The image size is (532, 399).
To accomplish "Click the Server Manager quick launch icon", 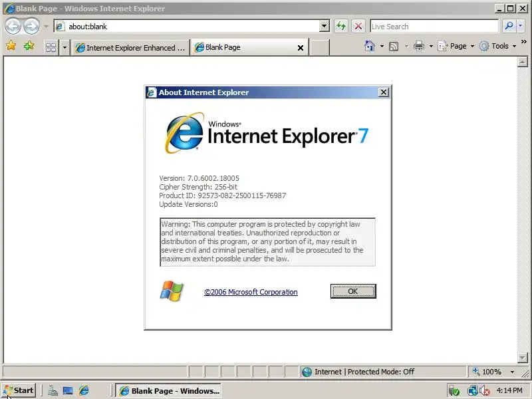I will point(53,391).
